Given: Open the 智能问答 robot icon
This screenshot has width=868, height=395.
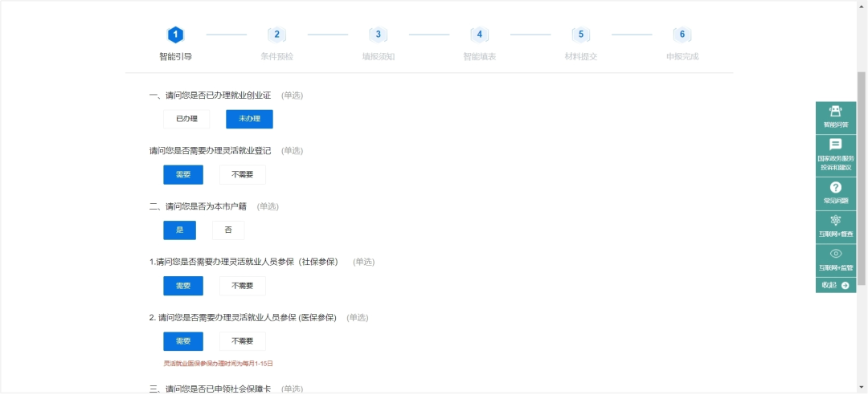Looking at the screenshot, I should [x=835, y=112].
